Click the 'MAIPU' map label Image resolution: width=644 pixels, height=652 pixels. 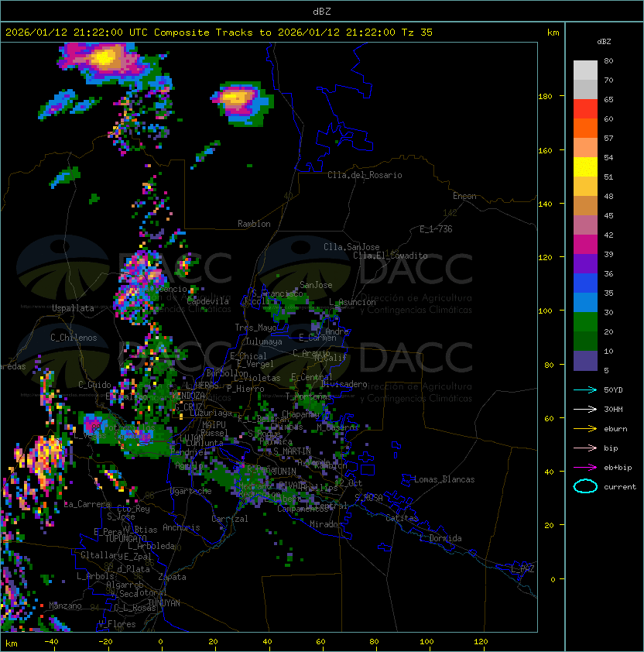pos(214,425)
